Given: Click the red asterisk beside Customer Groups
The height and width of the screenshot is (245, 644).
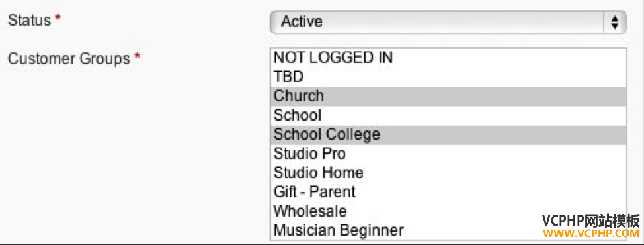Looking at the screenshot, I should click(137, 57).
